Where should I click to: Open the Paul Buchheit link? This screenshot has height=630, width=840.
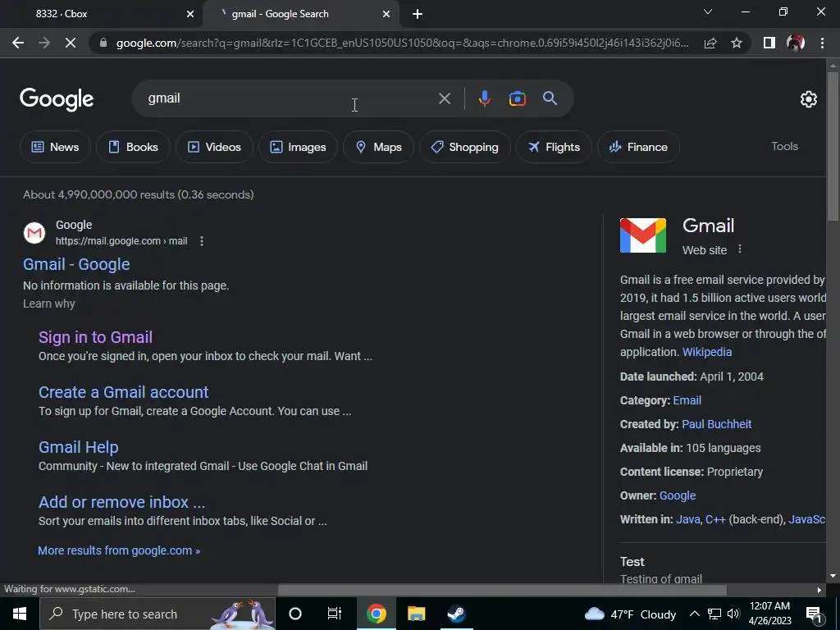click(717, 424)
